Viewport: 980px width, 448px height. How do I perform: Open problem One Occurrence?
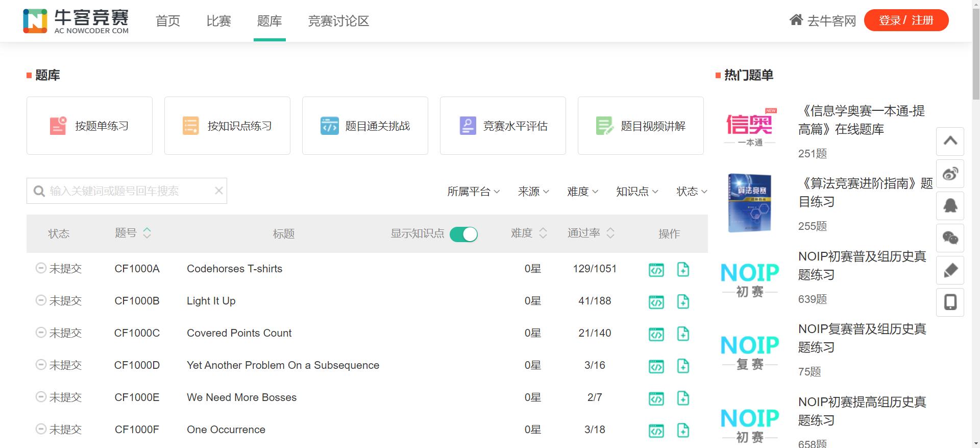click(226, 430)
